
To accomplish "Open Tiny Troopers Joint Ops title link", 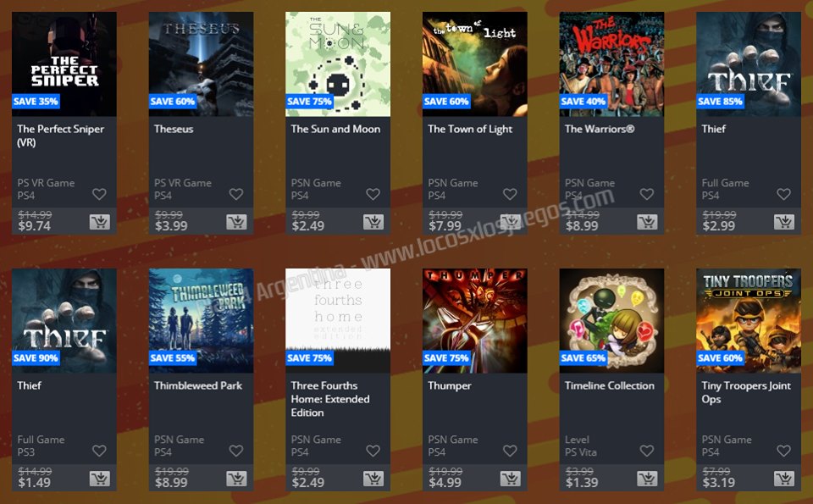I will (746, 392).
